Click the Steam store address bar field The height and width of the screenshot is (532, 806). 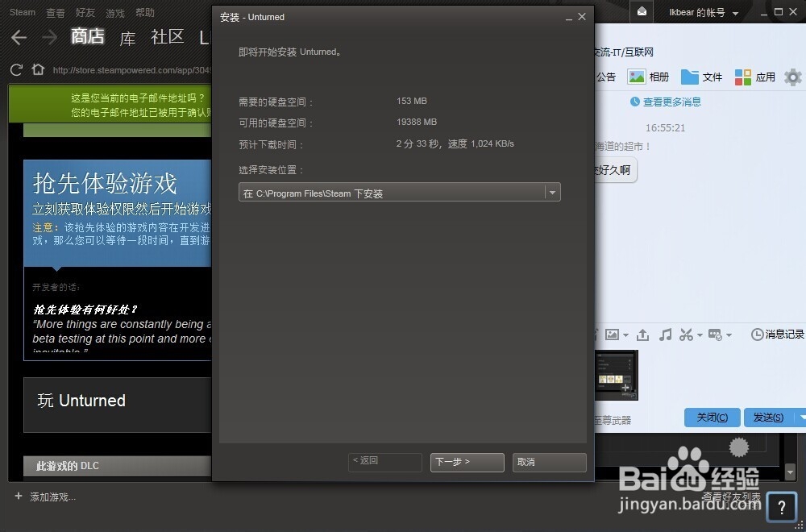tap(129, 70)
